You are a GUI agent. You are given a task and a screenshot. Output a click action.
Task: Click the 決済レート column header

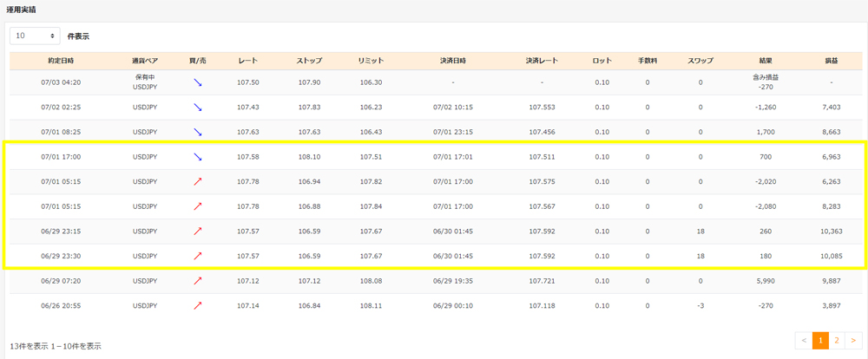[541, 61]
